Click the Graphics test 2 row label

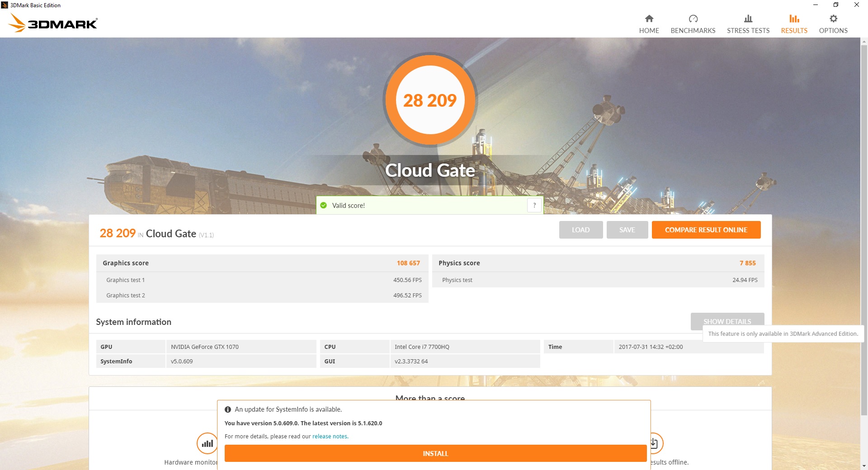point(126,296)
